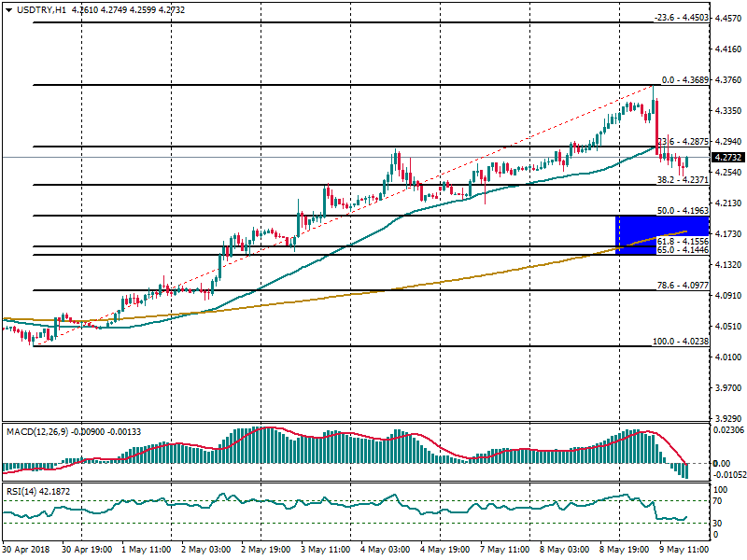Click the 4.4570 price scale value
747x560 pixels.
click(x=727, y=19)
